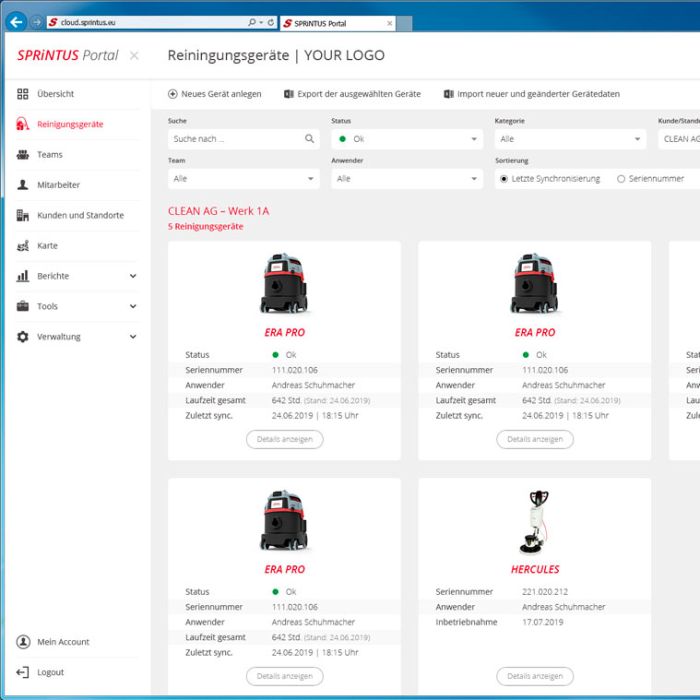Click Details anzeigen on bottom-left ERA PRO card
Screen dimensions: 700x700
[x=285, y=676]
